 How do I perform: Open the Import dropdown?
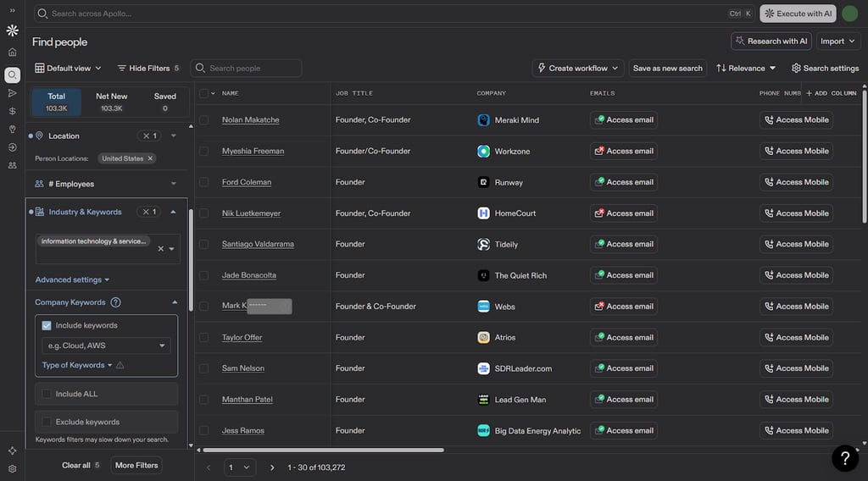[x=837, y=41]
